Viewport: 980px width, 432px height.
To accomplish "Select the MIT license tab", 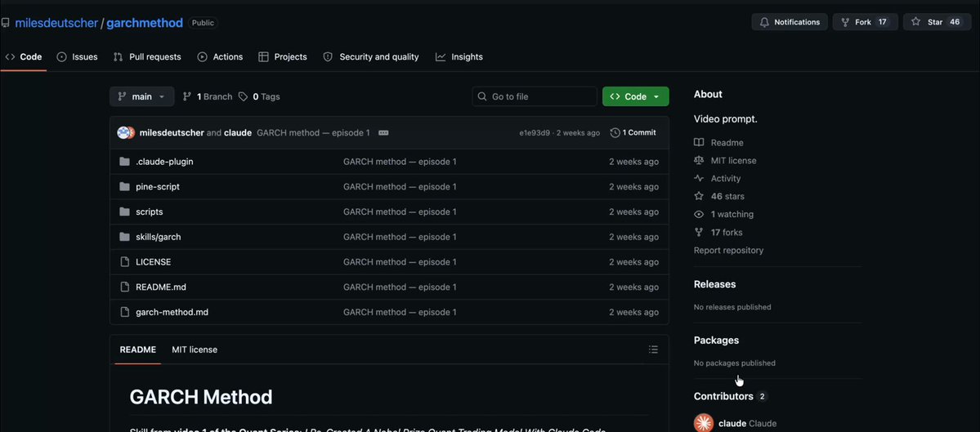I will 195,350.
